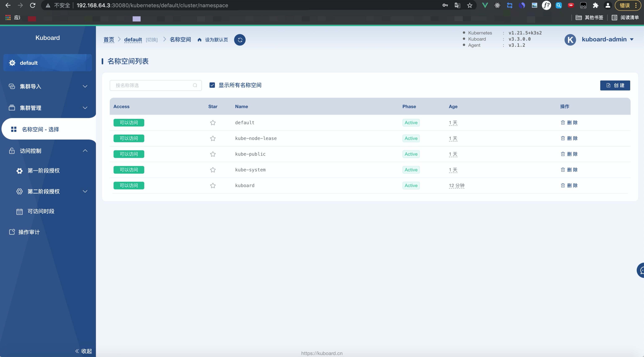Click the browser reload icon
Viewport: 644px width, 357px height.
(32, 5)
